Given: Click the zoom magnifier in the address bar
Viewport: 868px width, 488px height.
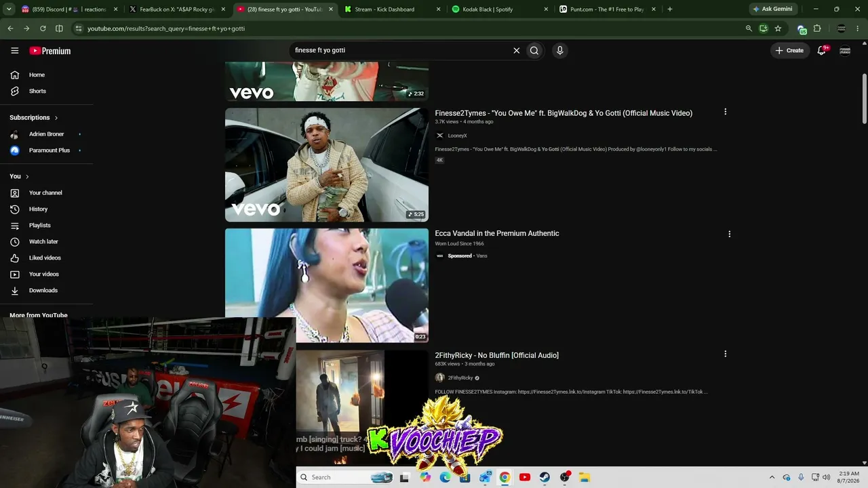Looking at the screenshot, I should pos(749,28).
